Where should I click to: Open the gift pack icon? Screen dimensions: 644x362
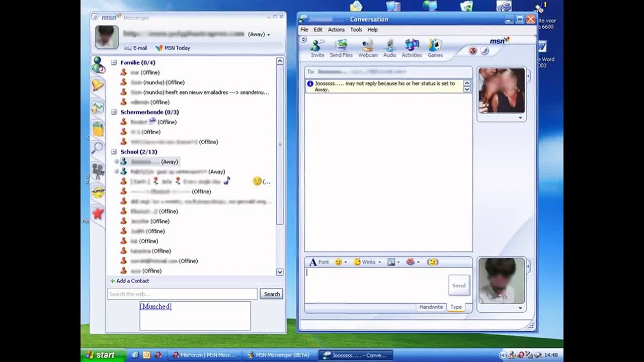411,262
